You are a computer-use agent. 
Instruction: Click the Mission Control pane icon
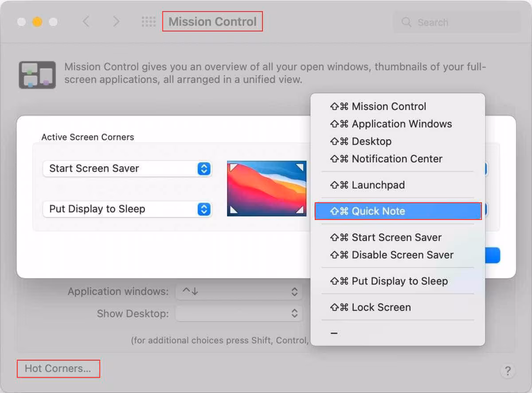pyautogui.click(x=37, y=75)
